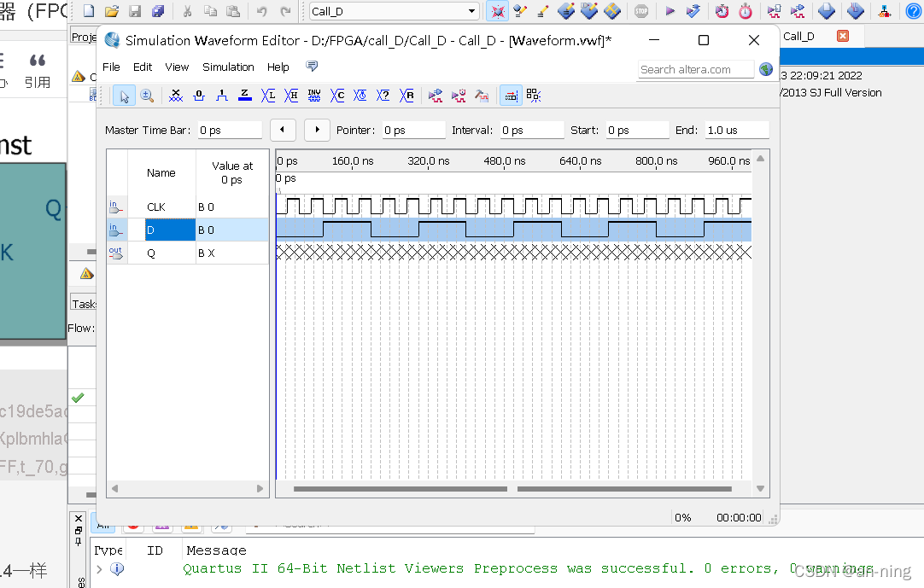Click the Undo icon in Quartus toolbar
924x588 pixels.
pos(262,10)
